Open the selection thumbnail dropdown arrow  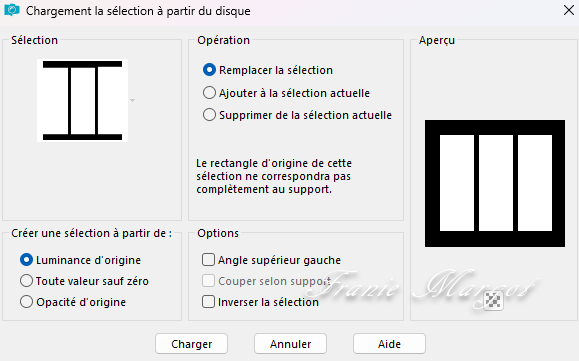tap(132, 100)
